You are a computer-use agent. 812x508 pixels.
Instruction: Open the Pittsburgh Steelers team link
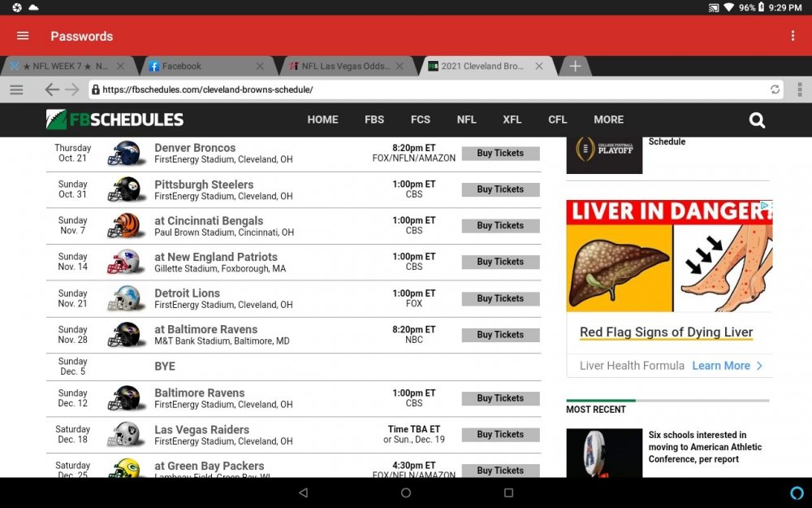pyautogui.click(x=204, y=185)
